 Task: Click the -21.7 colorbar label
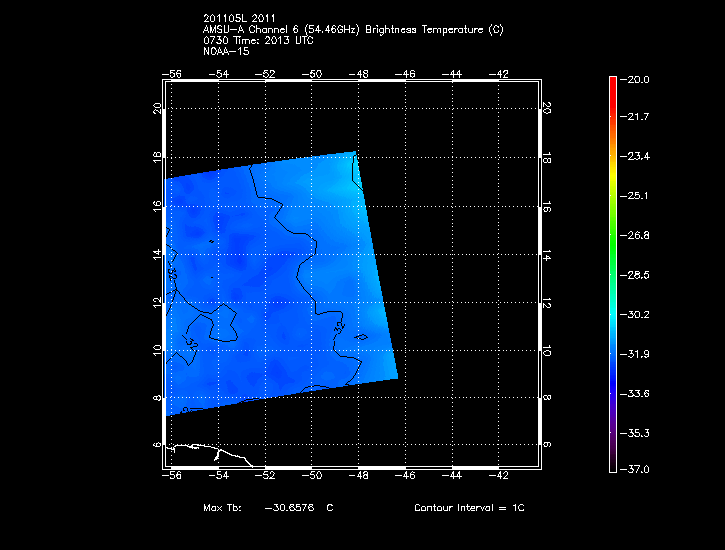click(x=635, y=116)
